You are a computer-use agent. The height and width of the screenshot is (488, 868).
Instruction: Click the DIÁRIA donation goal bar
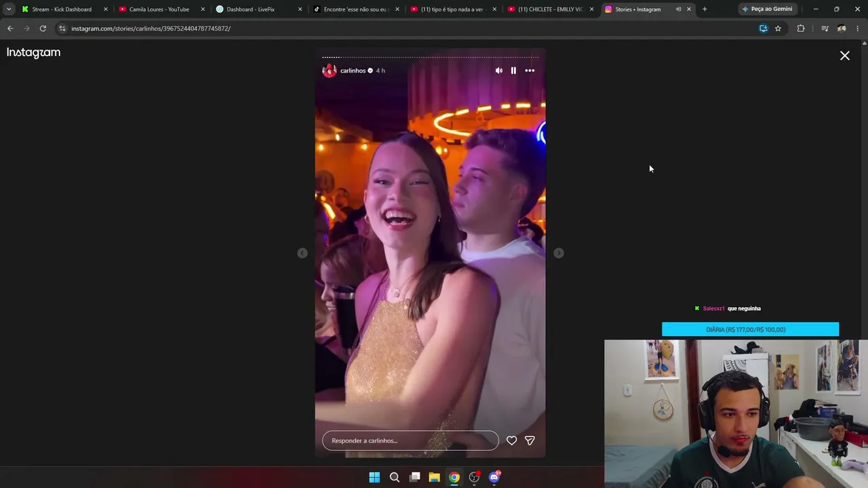750,329
